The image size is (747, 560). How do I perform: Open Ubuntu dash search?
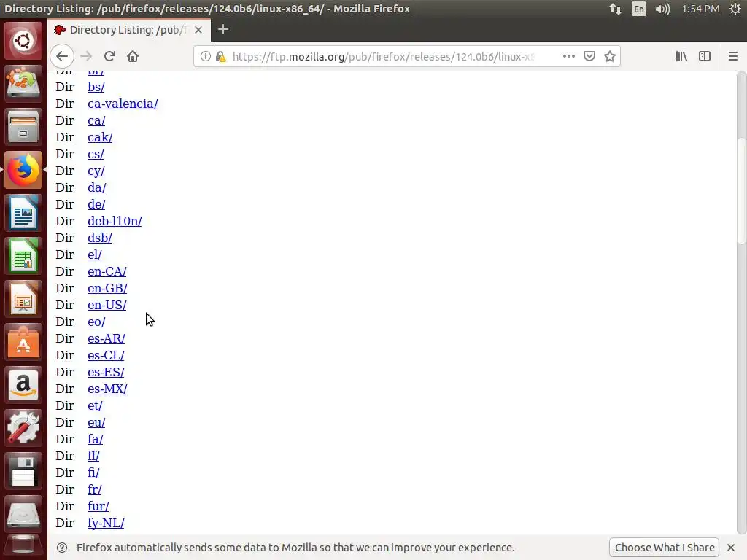(x=23, y=41)
